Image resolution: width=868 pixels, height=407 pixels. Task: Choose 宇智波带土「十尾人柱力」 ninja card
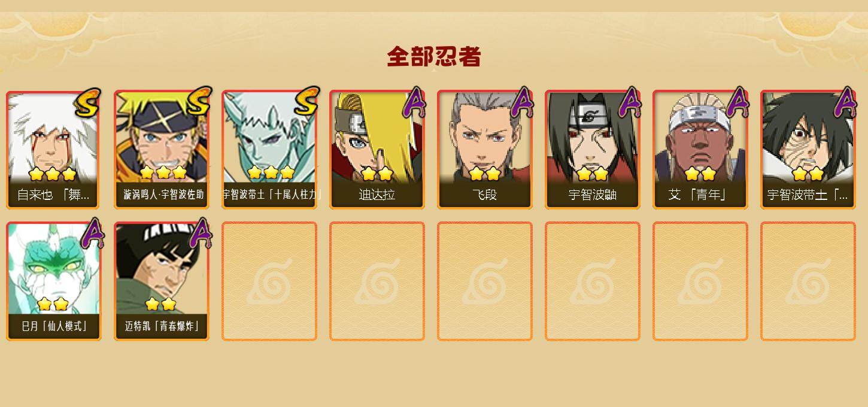pos(269,150)
